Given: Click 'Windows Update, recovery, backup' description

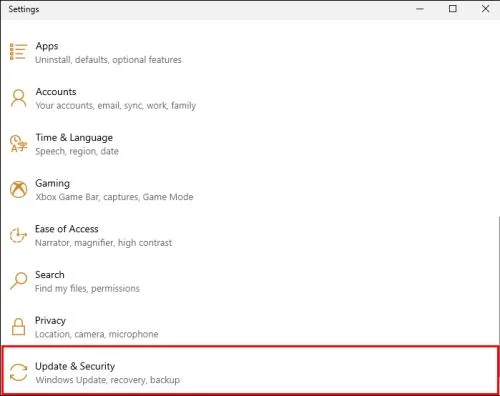Looking at the screenshot, I should [x=108, y=380].
